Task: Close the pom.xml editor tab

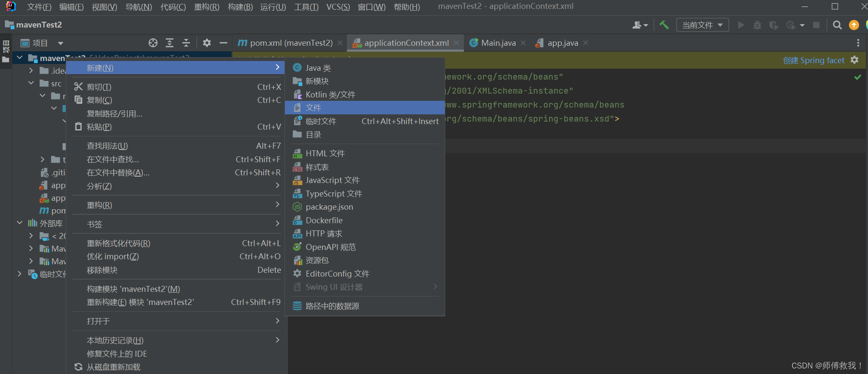Action: point(340,43)
